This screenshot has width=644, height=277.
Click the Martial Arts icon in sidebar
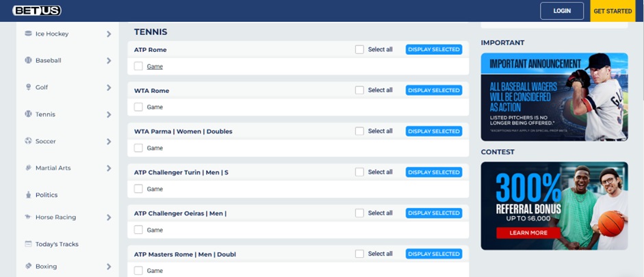28,168
